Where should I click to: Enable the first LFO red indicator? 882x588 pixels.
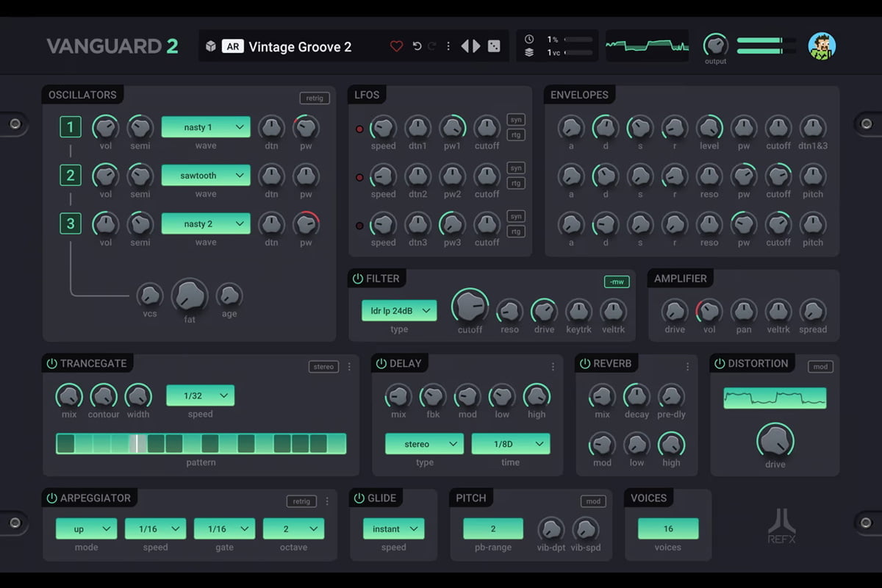pyautogui.click(x=359, y=129)
